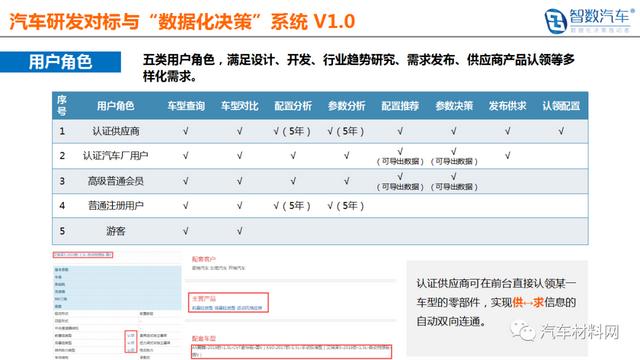
Task: Click 高级普通会员's checkmark under 配置分析
Action: 293,181
